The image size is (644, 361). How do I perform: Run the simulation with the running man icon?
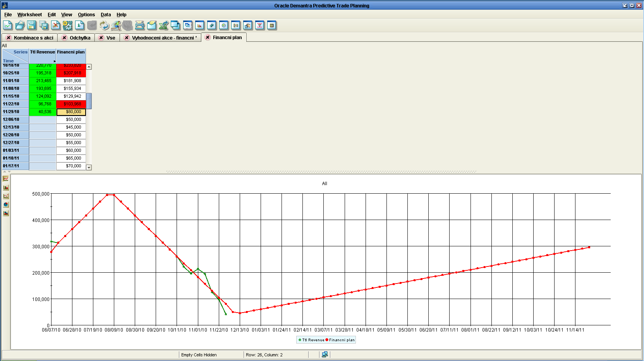tap(116, 26)
